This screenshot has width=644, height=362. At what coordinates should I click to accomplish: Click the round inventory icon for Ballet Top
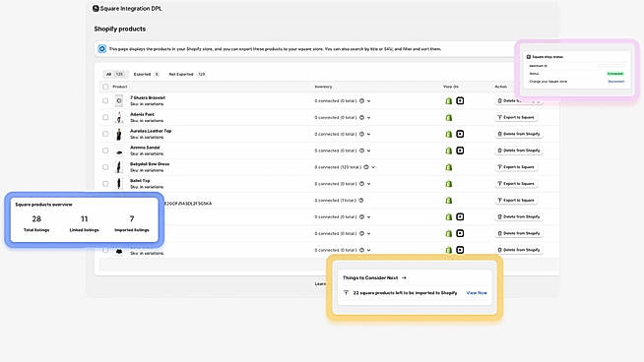pyautogui.click(x=361, y=184)
